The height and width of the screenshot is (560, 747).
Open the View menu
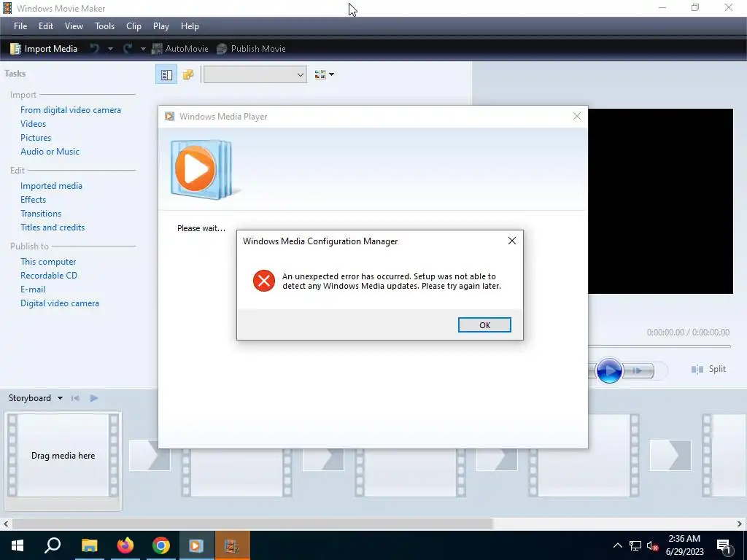(74, 26)
